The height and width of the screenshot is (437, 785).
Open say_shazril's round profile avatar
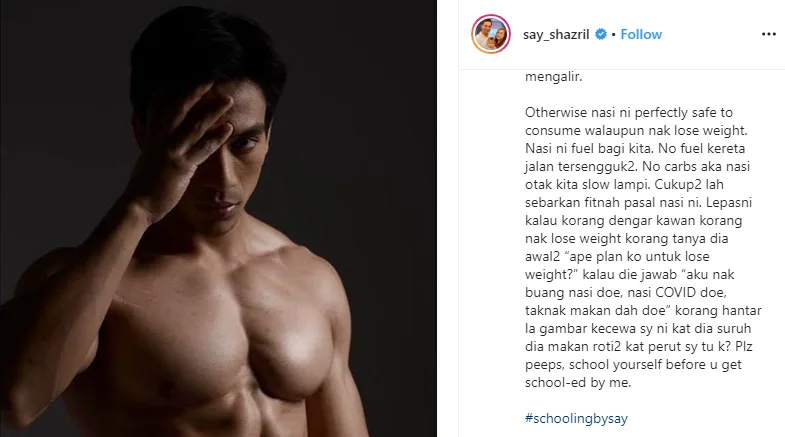pyautogui.click(x=491, y=34)
